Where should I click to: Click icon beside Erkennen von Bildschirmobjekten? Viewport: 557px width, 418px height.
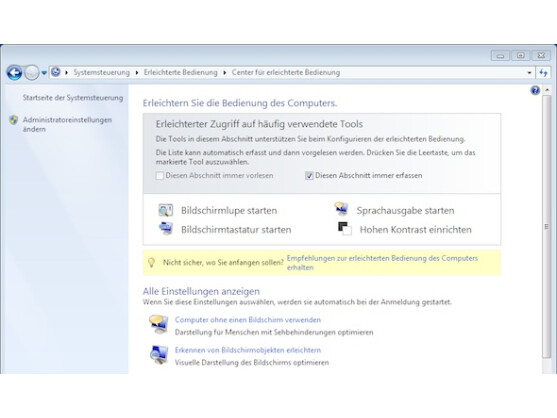tap(159, 355)
